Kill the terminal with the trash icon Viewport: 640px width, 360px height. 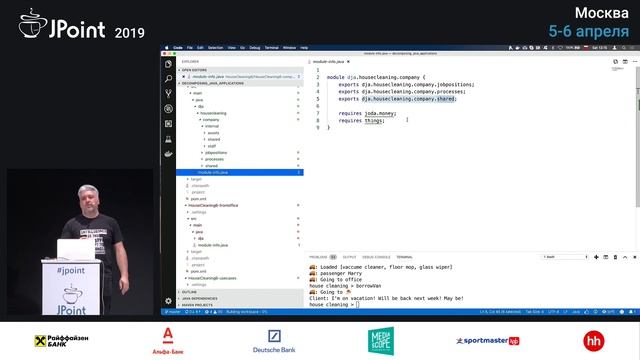(616, 257)
